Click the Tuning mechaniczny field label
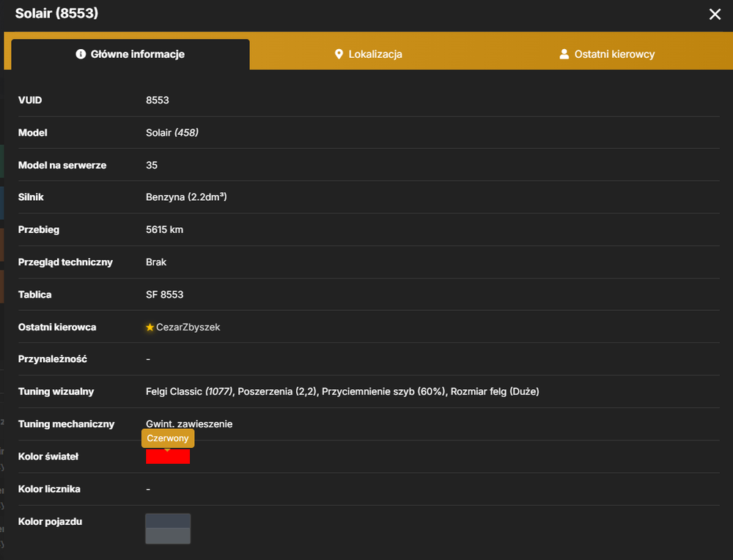733x560 pixels. pos(67,424)
